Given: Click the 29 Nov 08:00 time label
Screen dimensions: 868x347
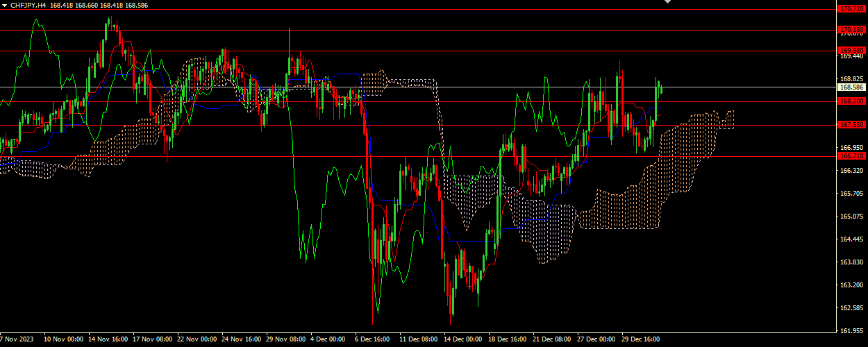Looking at the screenshot, I should [286, 340].
